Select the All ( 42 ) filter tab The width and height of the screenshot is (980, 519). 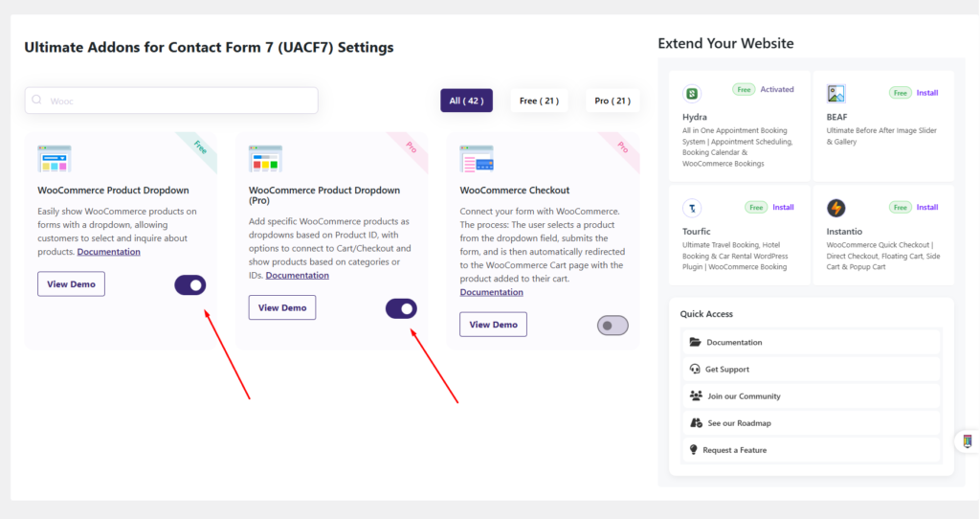coord(466,101)
